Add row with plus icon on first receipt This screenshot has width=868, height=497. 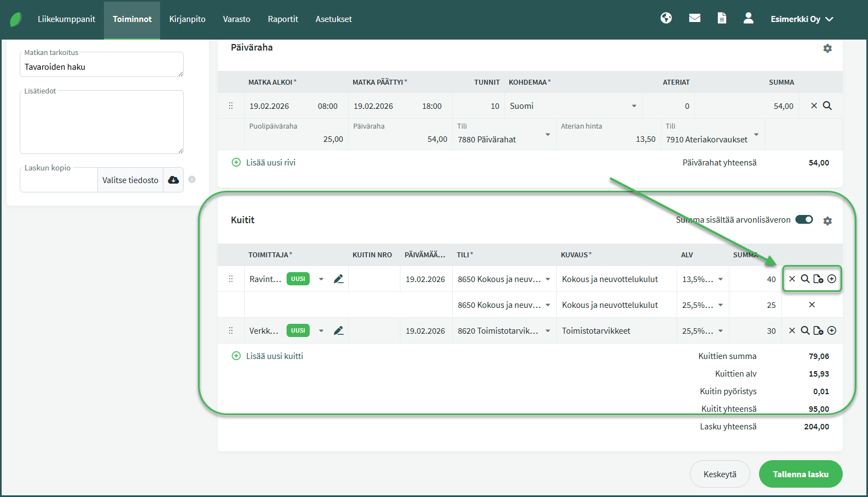832,279
